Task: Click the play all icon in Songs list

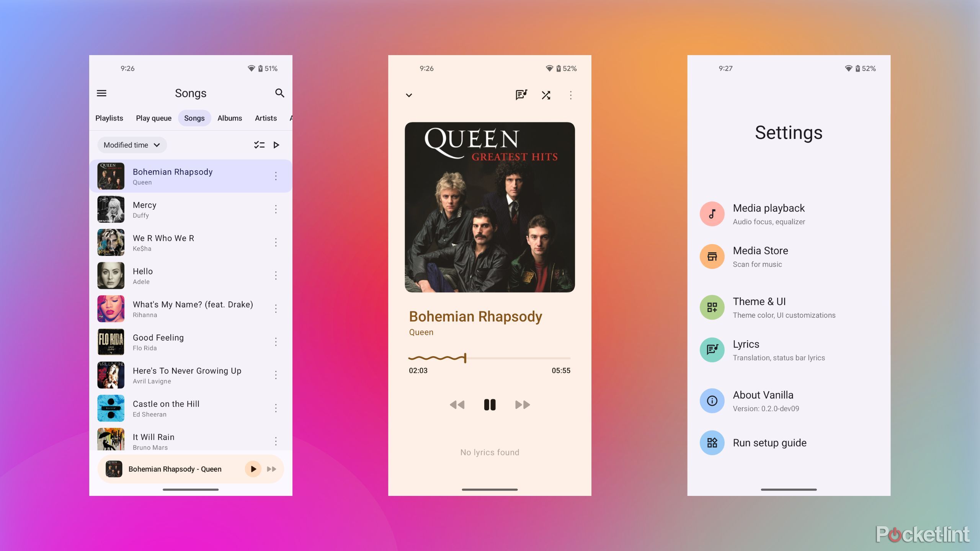Action: pos(277,145)
